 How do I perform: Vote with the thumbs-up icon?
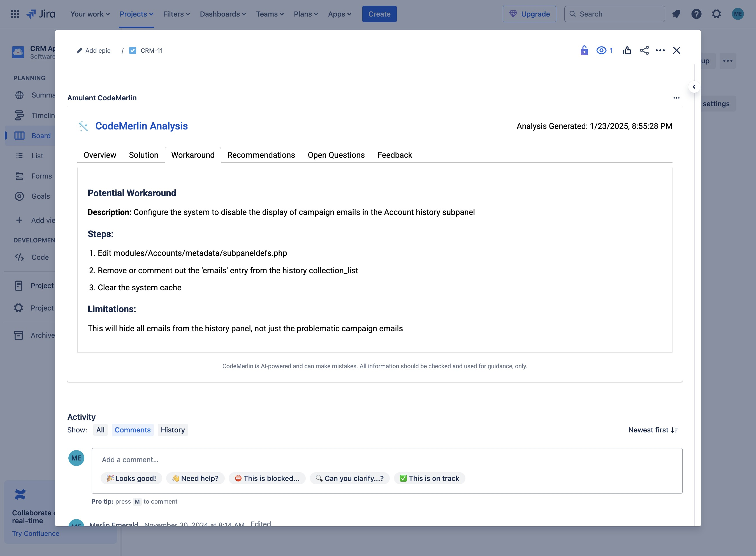click(x=627, y=50)
